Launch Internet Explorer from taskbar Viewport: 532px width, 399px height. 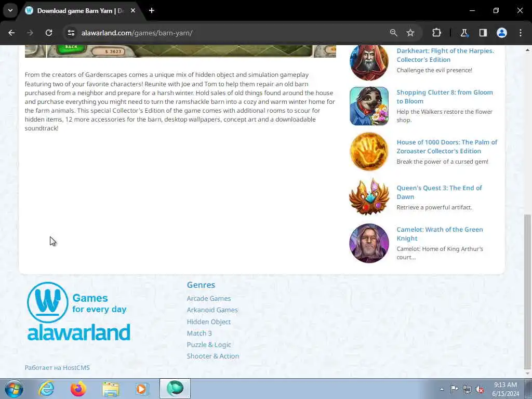[46, 389]
